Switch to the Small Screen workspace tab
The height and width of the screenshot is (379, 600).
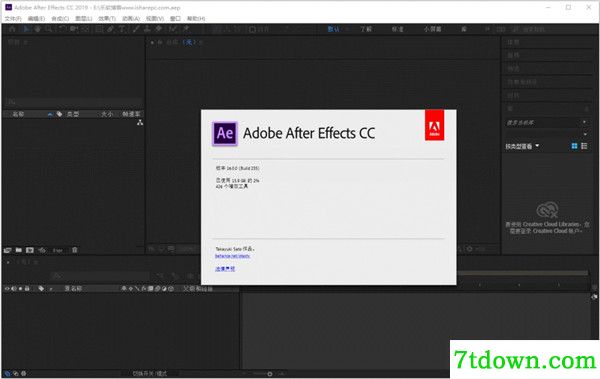click(x=432, y=29)
